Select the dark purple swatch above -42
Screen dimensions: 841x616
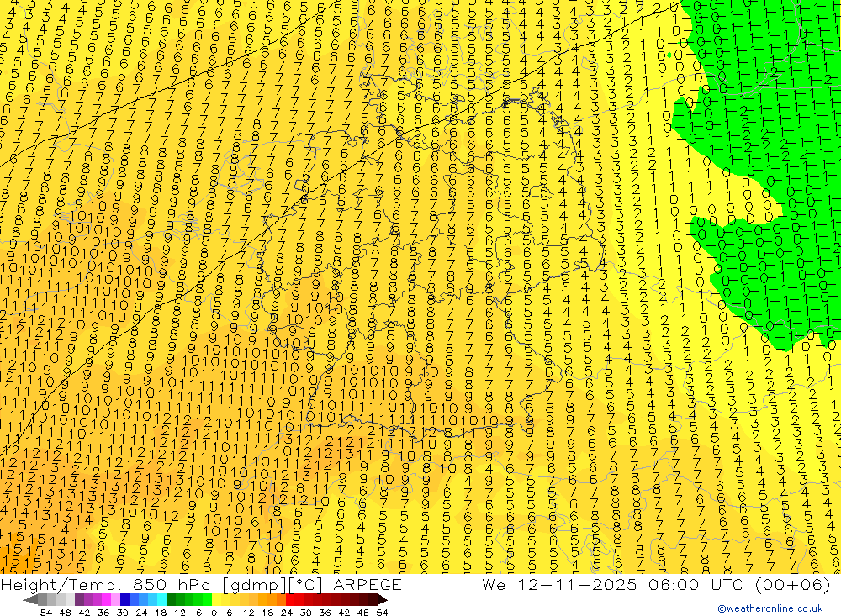[79, 600]
